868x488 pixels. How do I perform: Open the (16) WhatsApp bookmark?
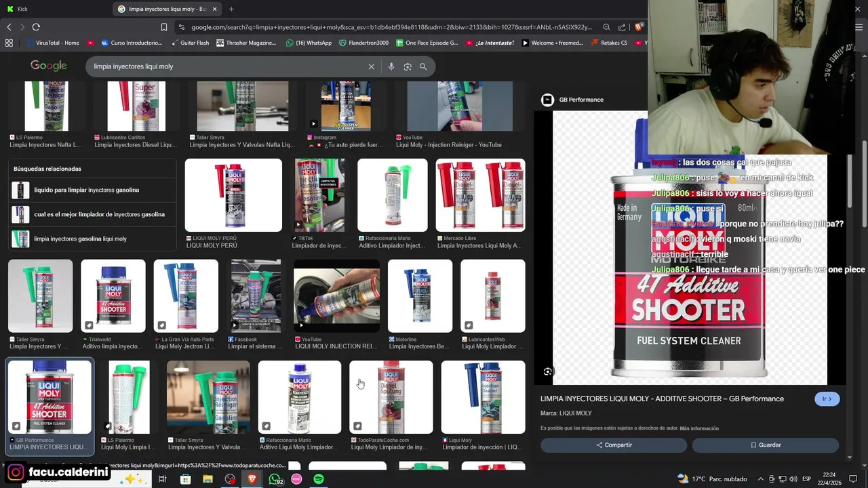point(309,43)
